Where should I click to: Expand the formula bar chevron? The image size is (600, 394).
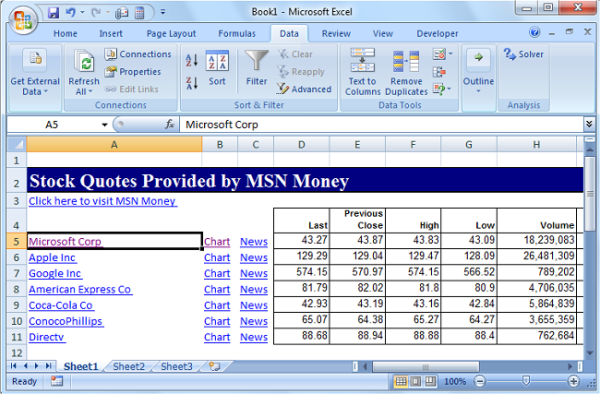tap(589, 124)
